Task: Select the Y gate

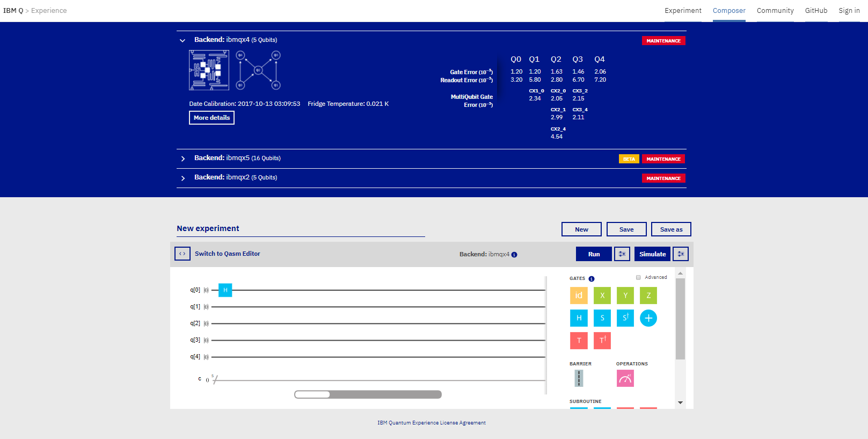Action: click(x=625, y=296)
